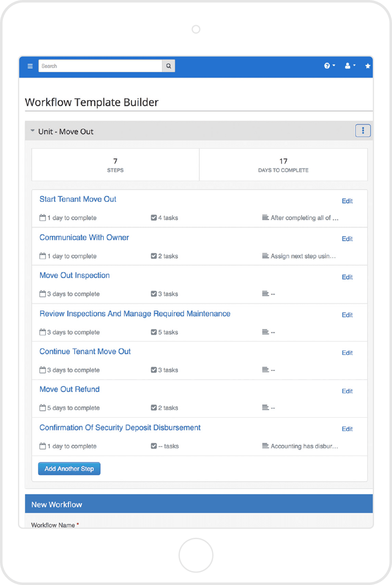Open the kebab menu for Unit - Move Out
Image resolution: width=392 pixels, height=585 pixels.
[363, 131]
